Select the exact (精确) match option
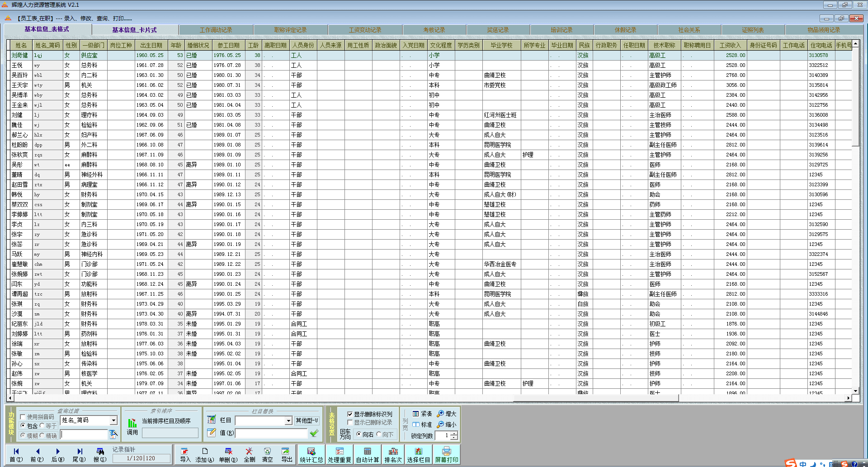 (48, 435)
